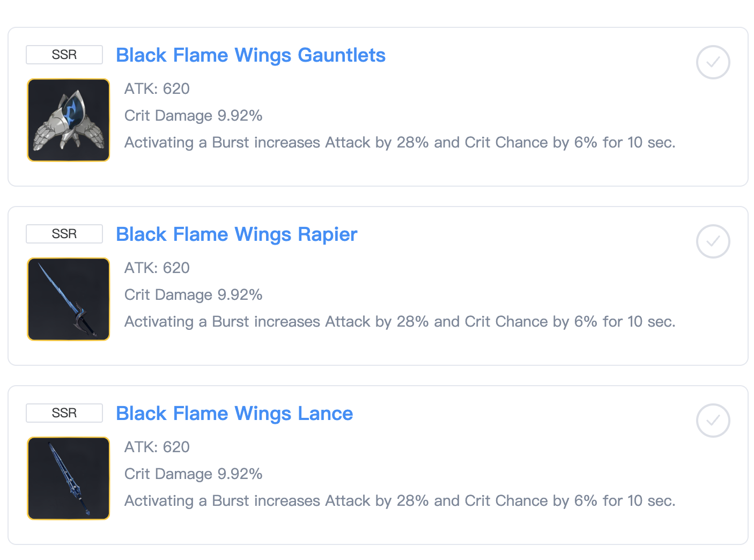Click the ATK: 620 stat on the Gauntlets card
The width and height of the screenshot is (754, 560).
tap(157, 89)
